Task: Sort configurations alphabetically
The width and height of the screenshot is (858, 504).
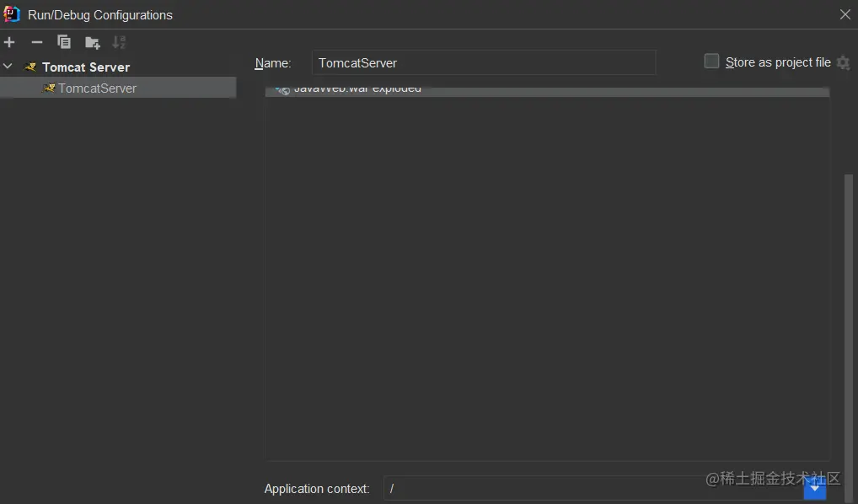Action: pyautogui.click(x=119, y=41)
